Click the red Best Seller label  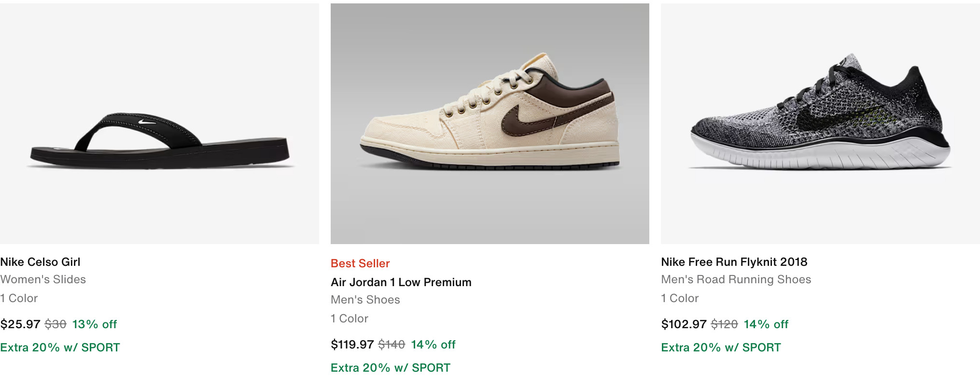[360, 263]
